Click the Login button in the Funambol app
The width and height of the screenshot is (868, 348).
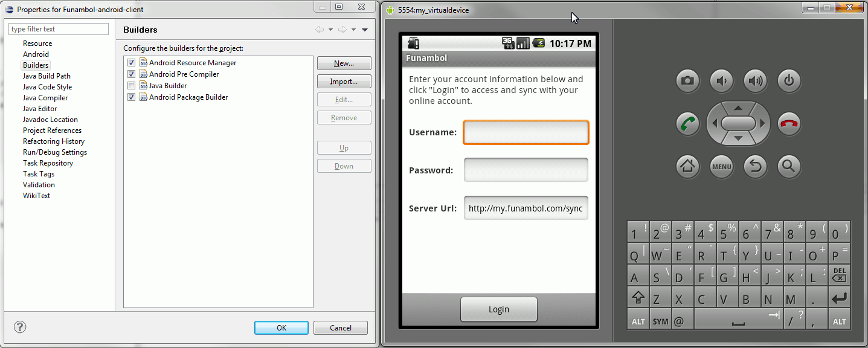pyautogui.click(x=499, y=309)
